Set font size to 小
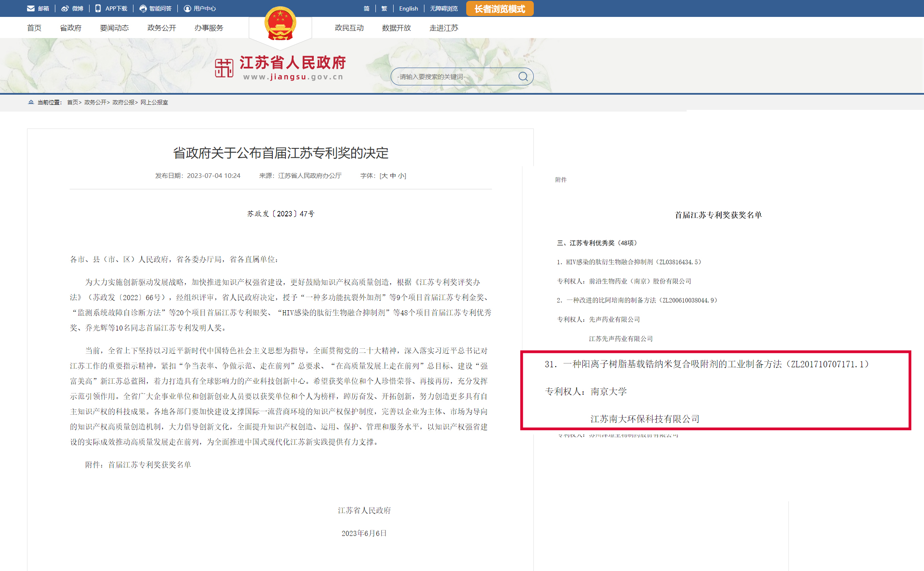 tap(401, 176)
